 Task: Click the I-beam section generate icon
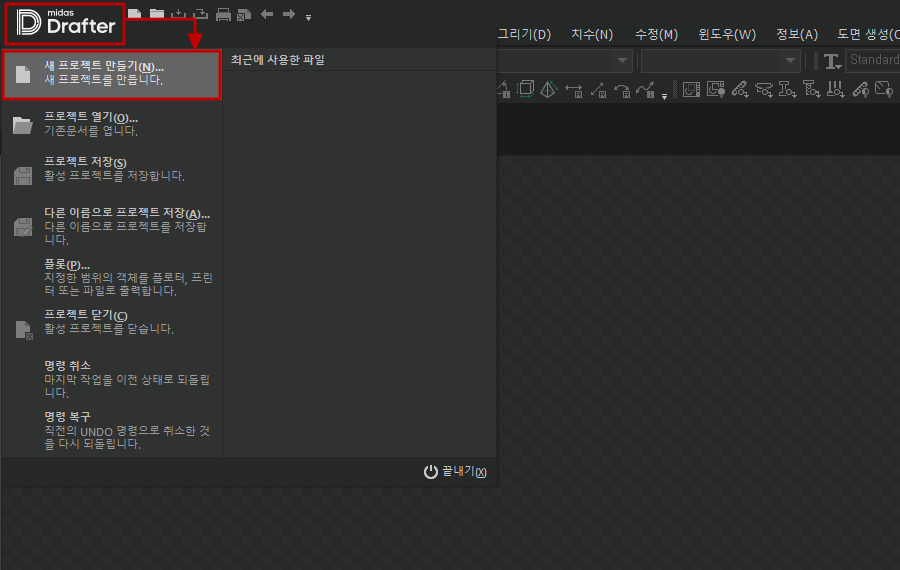(787, 90)
